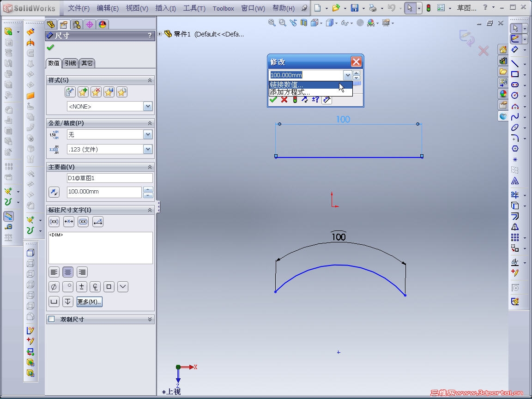Toggle the Add Parentheses dimension text button

(54, 222)
